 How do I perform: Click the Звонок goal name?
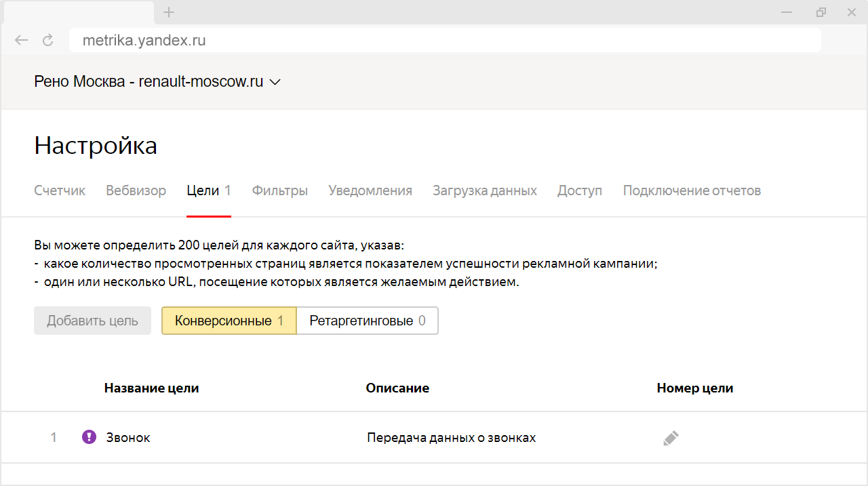click(x=128, y=437)
